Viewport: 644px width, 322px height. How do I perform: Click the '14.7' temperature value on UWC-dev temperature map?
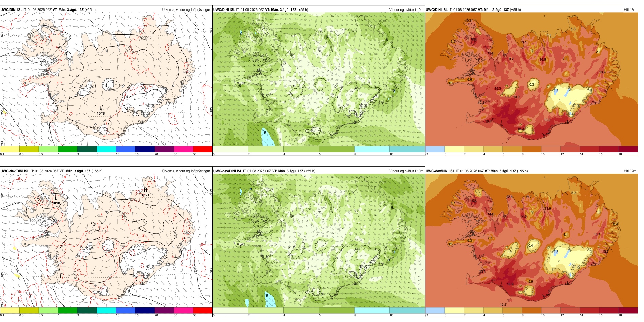[597, 235]
